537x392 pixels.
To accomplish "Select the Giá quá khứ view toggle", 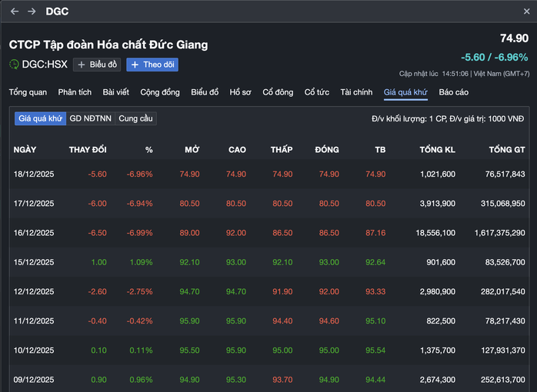I will click(40, 118).
